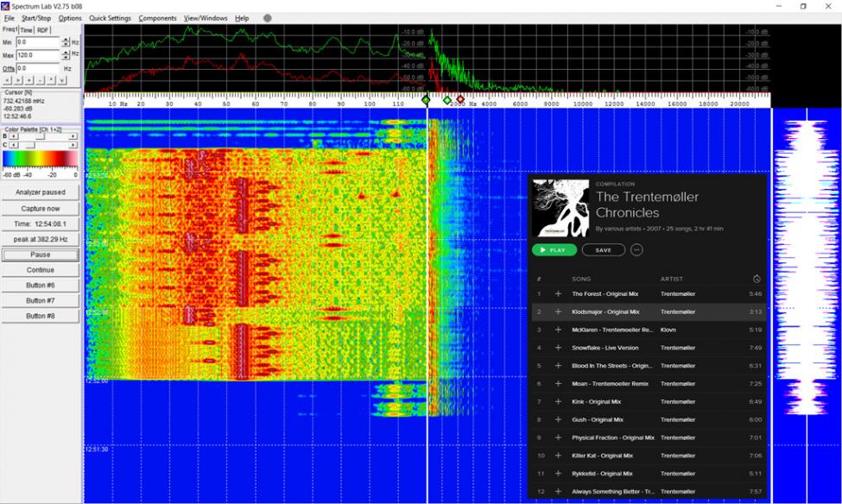Click the Spectrum Lab title bar icon
This screenshot has height=504, width=842.
tap(6, 6)
